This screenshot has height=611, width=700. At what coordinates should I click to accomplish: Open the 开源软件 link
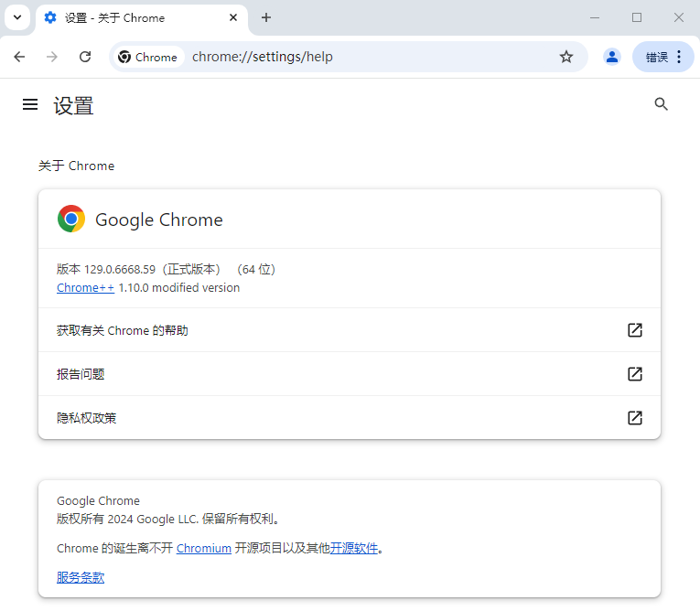click(x=354, y=548)
